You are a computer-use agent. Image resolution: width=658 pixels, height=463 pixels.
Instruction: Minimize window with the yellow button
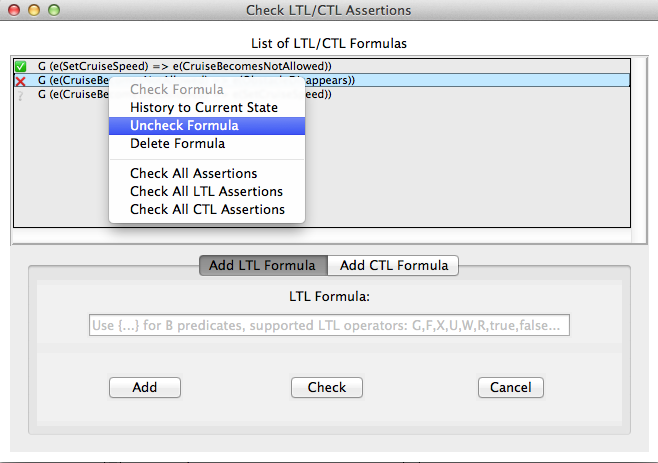[x=36, y=10]
